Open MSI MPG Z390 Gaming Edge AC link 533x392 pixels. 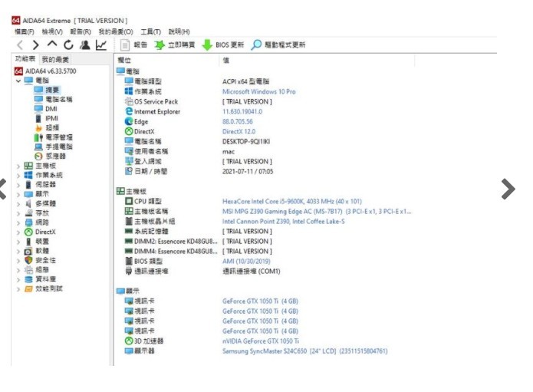(x=317, y=212)
